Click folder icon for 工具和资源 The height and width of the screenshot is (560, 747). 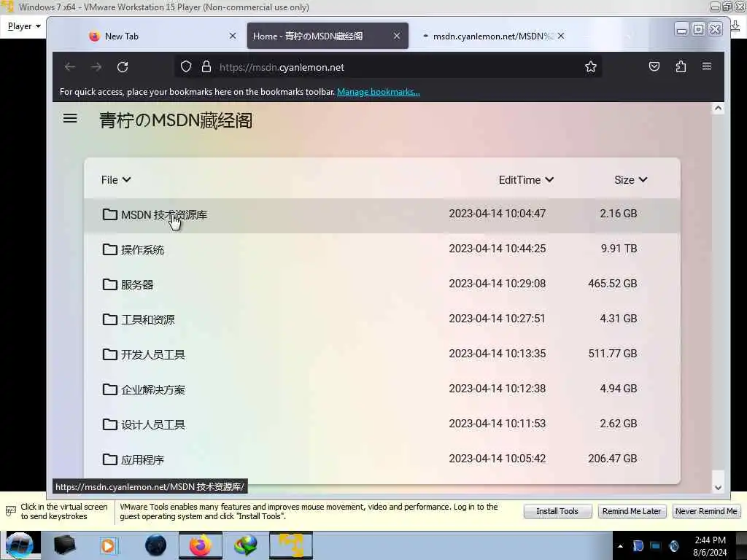[109, 319]
